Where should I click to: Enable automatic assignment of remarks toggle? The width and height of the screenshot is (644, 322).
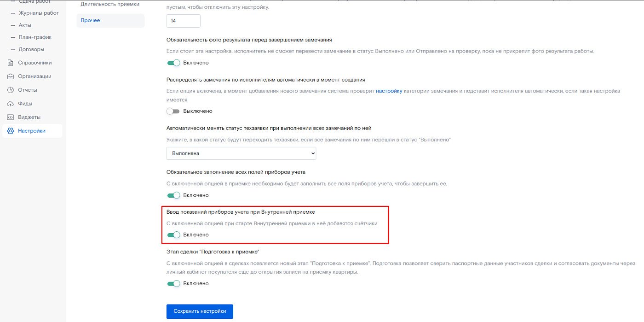point(173,111)
